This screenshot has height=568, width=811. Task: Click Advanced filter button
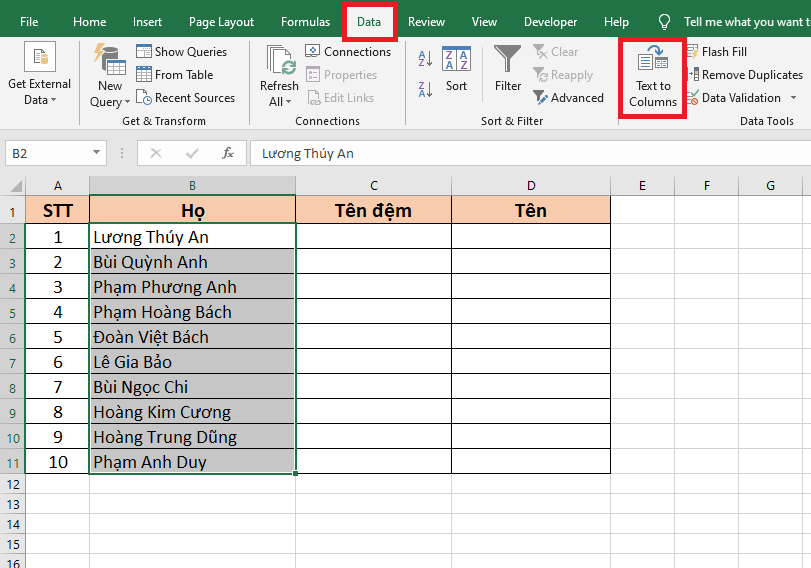pos(568,98)
